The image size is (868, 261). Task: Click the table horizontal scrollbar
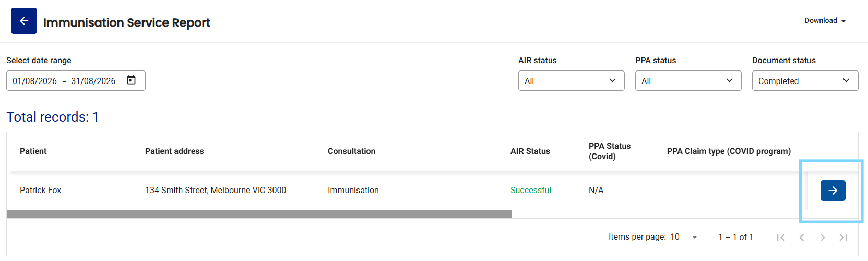pos(259,214)
